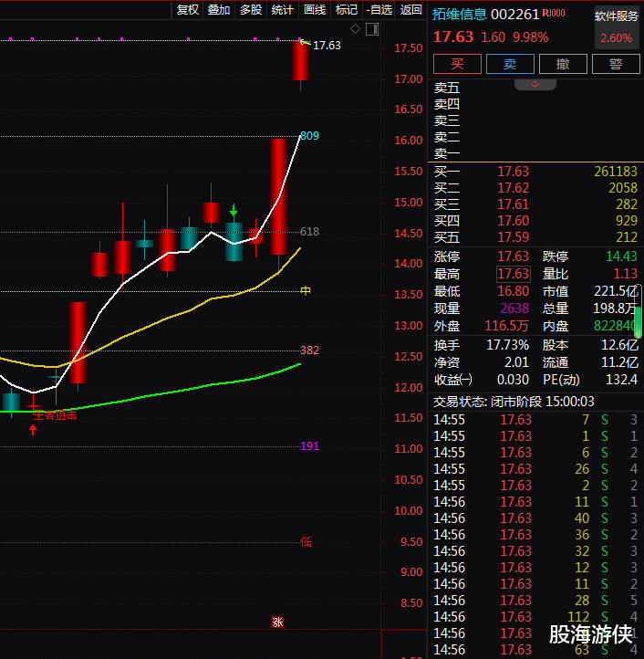Select the 382 Fibonacci level label

pos(309,350)
